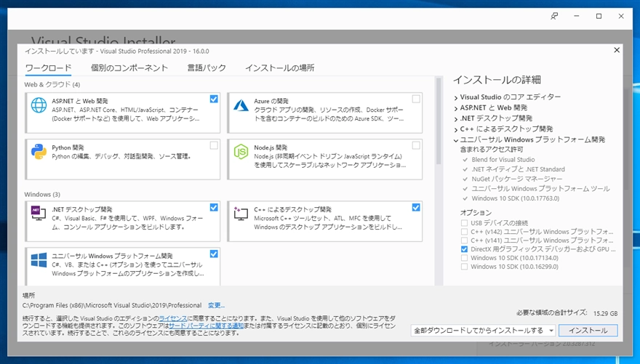Uncheck the ASP.NET と Web 開発 workload
Viewport: 640px width, 364px height.
214,99
